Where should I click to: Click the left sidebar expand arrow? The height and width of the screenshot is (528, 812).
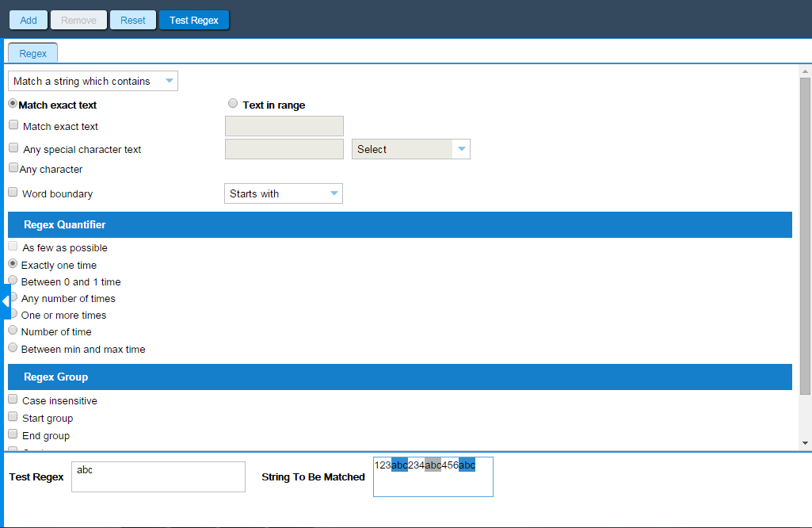[6, 301]
